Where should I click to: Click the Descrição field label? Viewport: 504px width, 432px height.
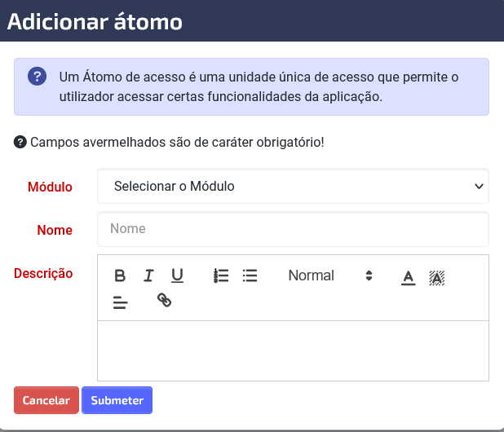[43, 273]
